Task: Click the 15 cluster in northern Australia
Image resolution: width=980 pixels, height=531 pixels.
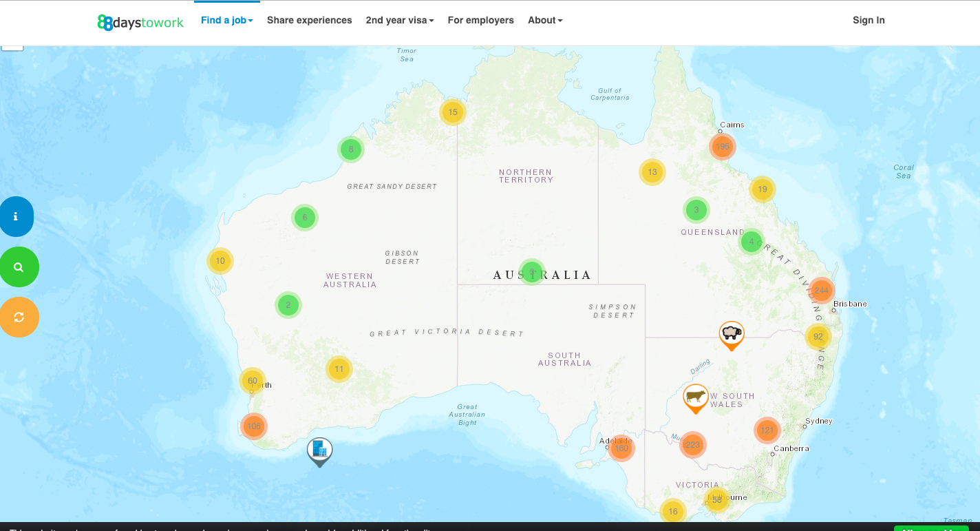Action: click(453, 112)
